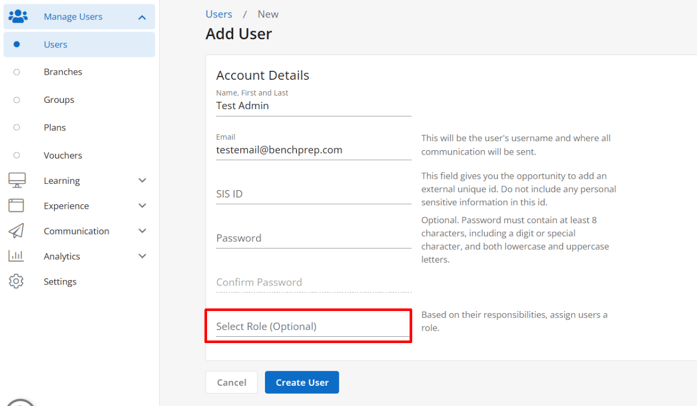Expand the Communication menu chevron

tap(142, 231)
